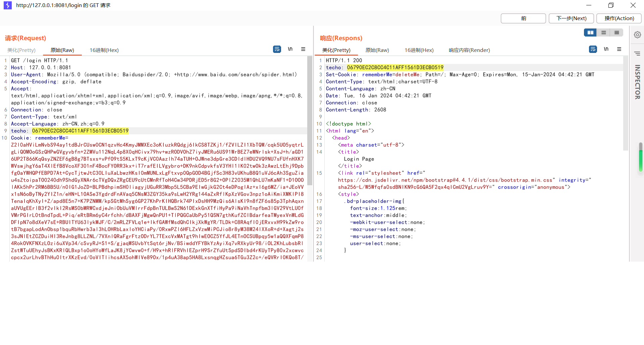Open the settings gear icon
Viewport: 644px width, 345px height.
point(637,35)
